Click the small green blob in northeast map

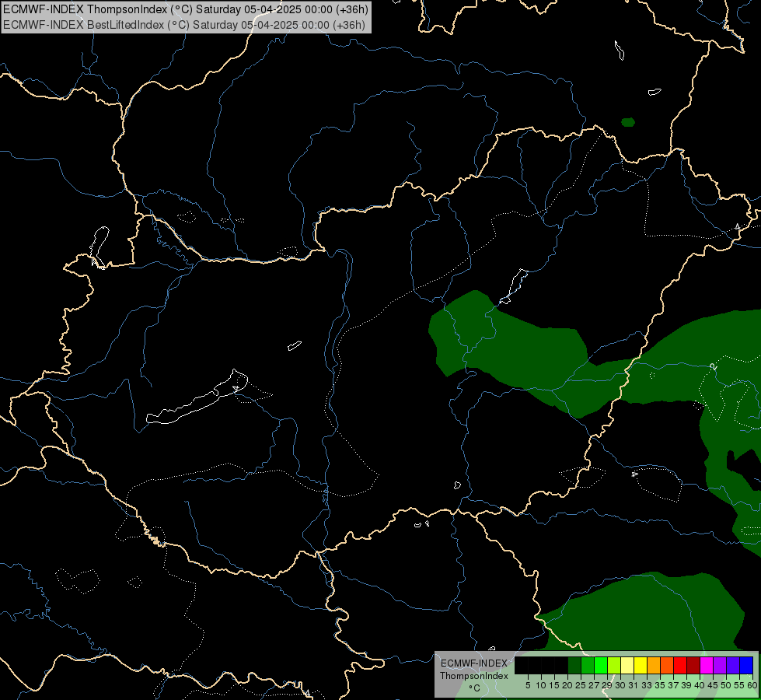pos(628,122)
